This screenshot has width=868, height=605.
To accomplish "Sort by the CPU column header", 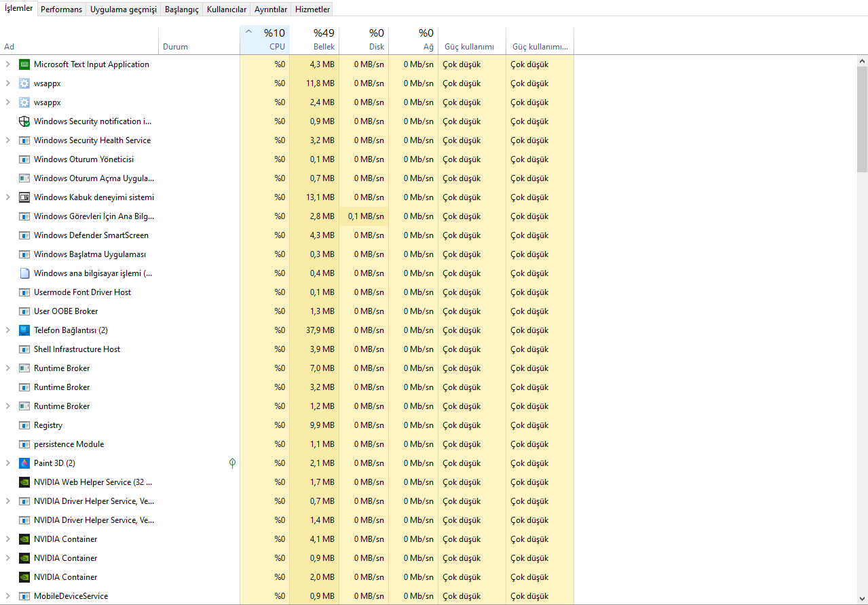I will [265, 40].
